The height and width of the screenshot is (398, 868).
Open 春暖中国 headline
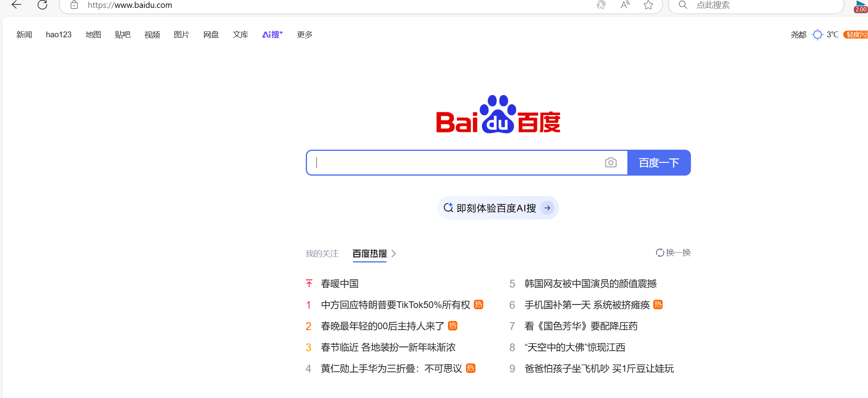pos(340,283)
